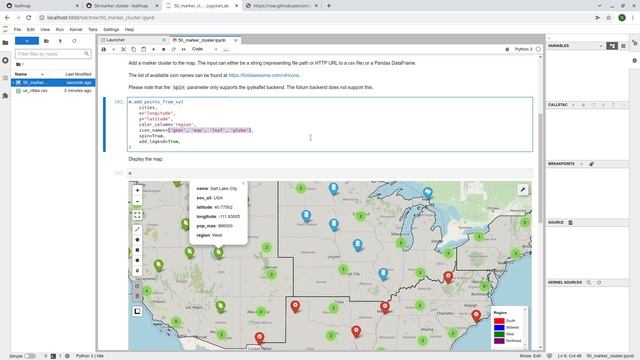Copy the selected cell

coord(133,49)
